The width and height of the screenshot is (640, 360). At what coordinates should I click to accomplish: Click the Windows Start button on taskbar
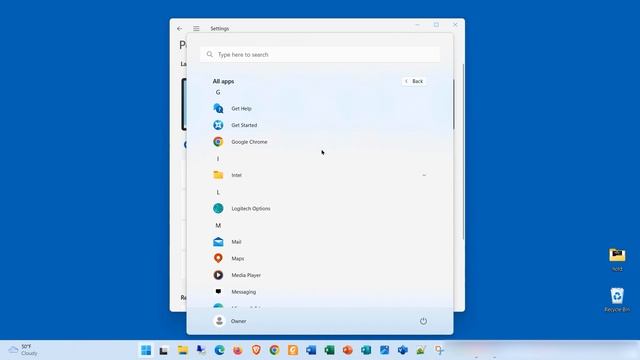pyautogui.click(x=146, y=350)
